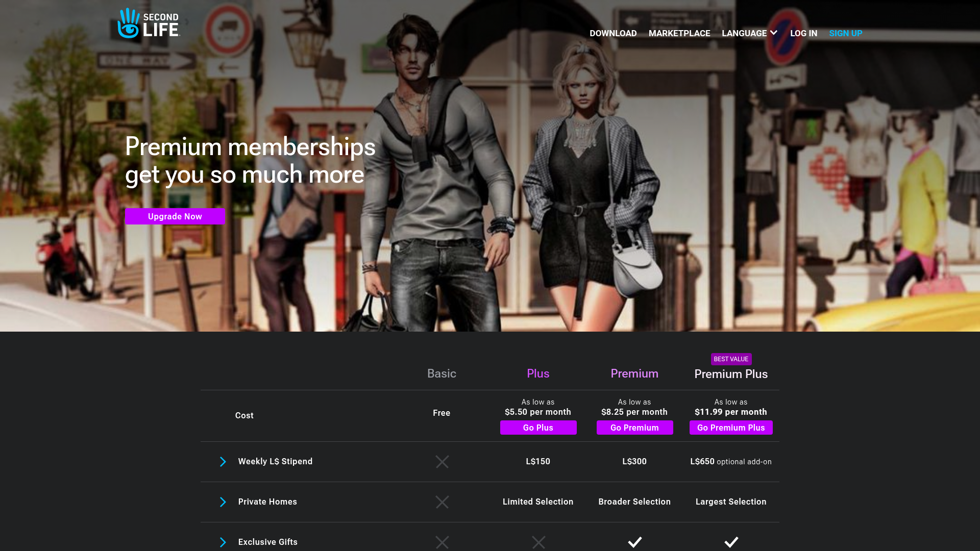Click the Go Plus button
980x551 pixels.
[538, 428]
